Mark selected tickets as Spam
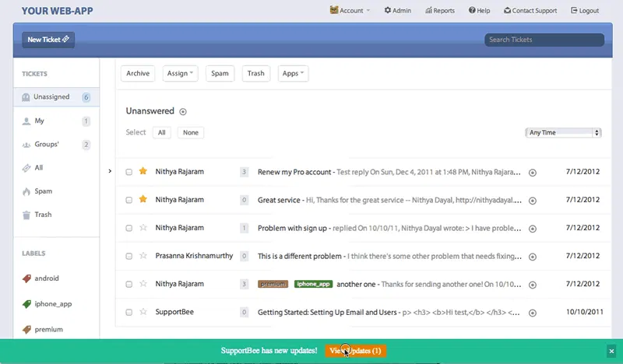The height and width of the screenshot is (364, 623). tap(220, 73)
